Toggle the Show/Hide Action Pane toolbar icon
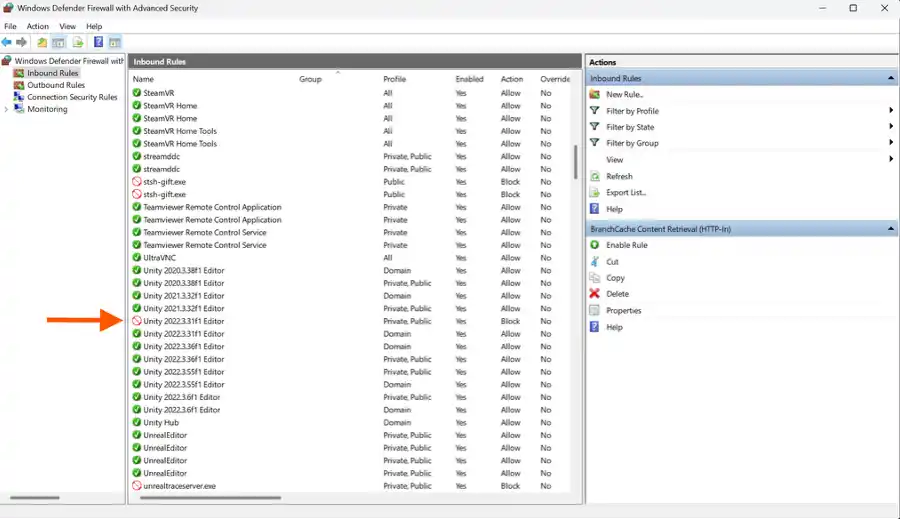This screenshot has width=900, height=519. 115,42
